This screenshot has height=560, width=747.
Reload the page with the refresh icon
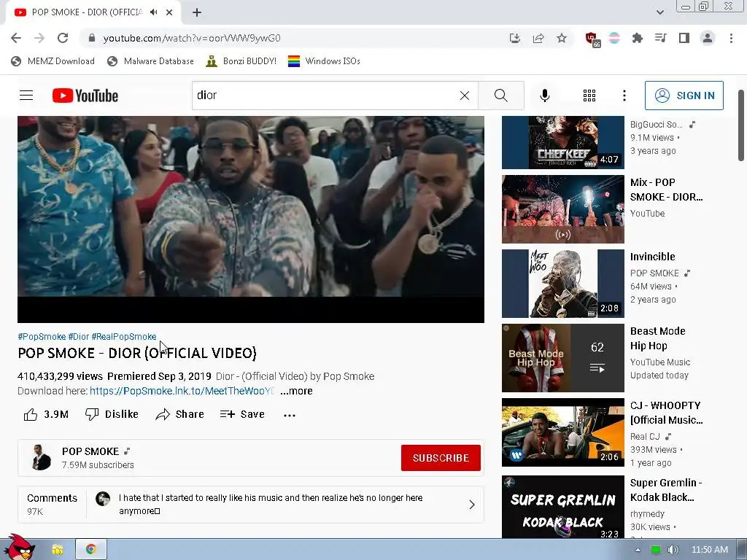(x=63, y=38)
